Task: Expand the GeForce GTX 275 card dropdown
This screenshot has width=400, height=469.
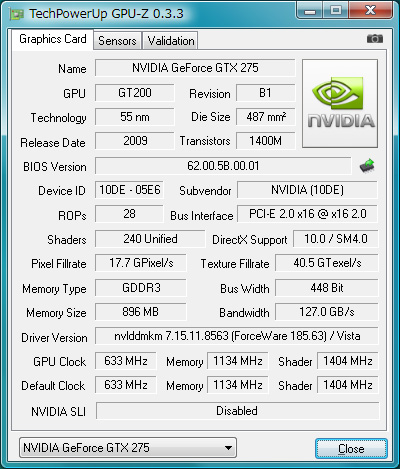Action: pos(128,447)
